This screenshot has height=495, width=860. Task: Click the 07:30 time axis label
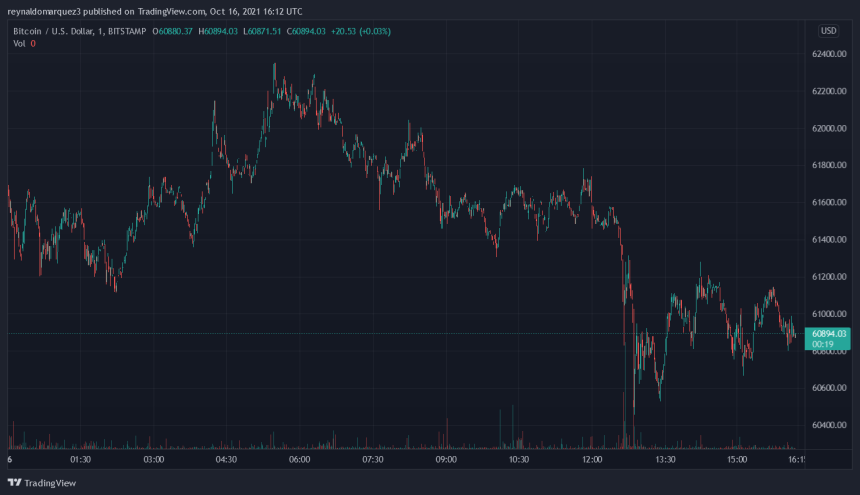coord(373,459)
